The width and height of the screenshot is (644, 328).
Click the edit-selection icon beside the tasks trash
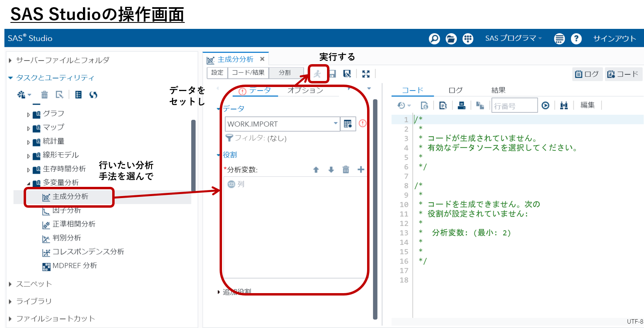click(60, 95)
